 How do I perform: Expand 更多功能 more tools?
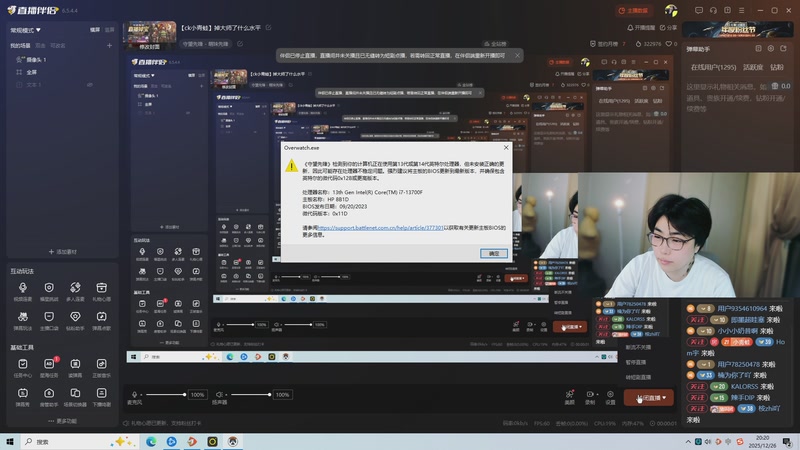click(62, 421)
